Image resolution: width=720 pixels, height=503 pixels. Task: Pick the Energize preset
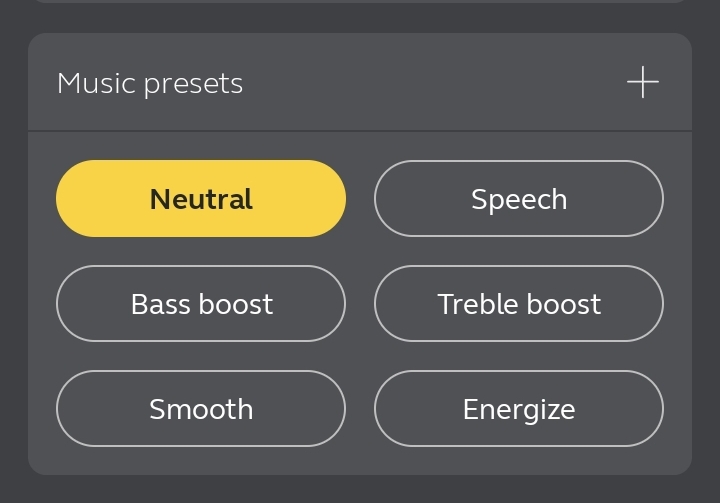point(519,408)
